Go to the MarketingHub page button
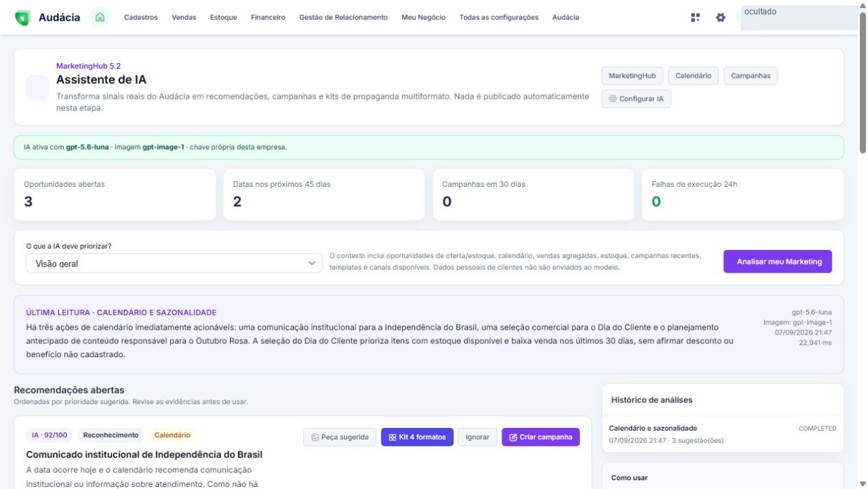Screen dimensions: 868x489 [x=632, y=76]
